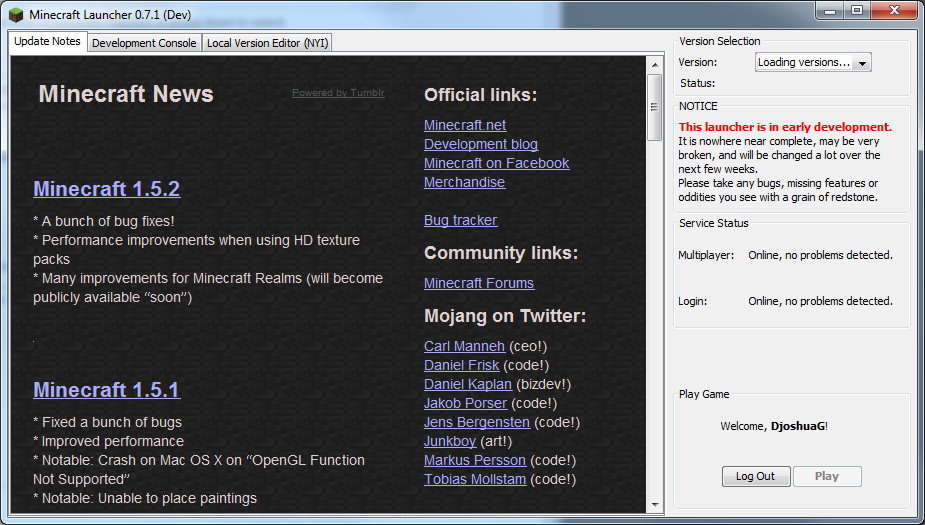
Task: Open Daniel Frisk's Twitter link
Action: tap(461, 365)
